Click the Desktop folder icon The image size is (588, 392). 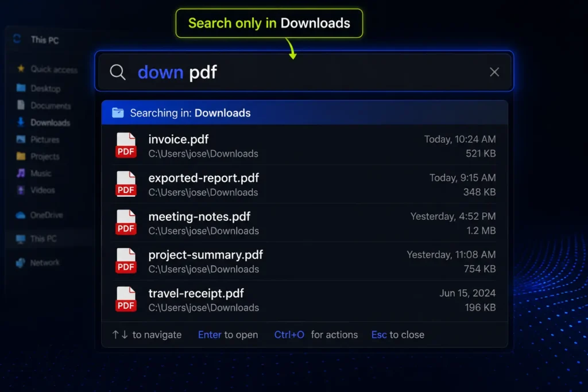[x=21, y=88]
